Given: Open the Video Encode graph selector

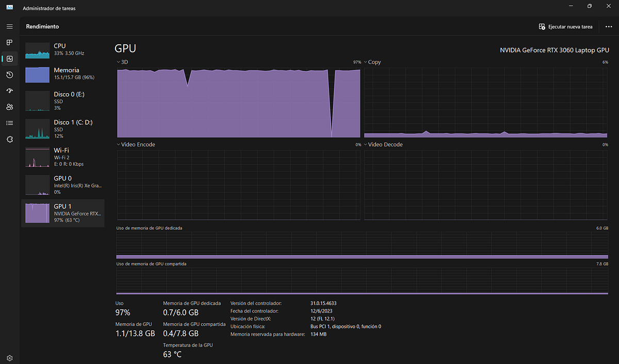Looking at the screenshot, I should coord(136,144).
